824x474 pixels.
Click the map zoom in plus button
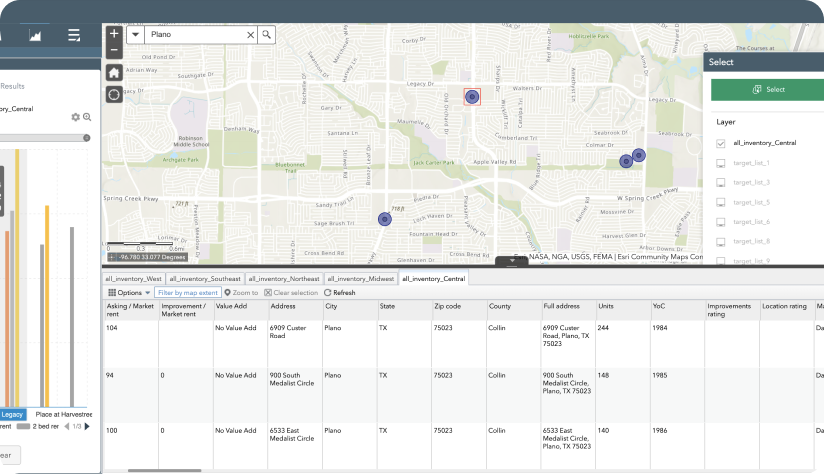[114, 34]
